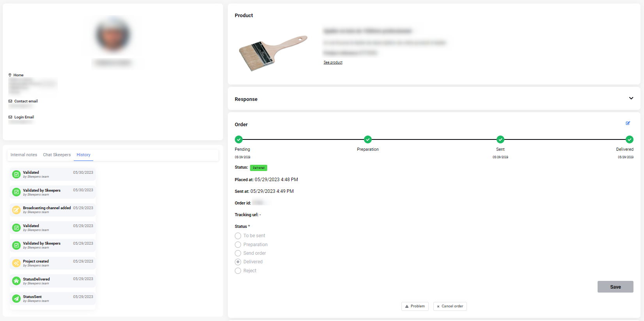Click the Project created history icon
Screen dimensions: 644x321
pos(16,263)
